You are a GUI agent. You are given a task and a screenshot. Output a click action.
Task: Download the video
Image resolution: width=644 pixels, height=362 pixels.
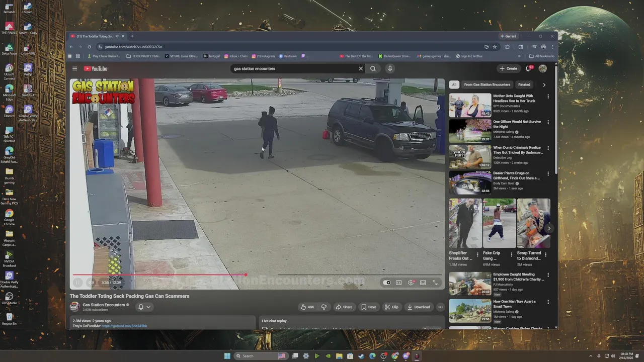419,307
